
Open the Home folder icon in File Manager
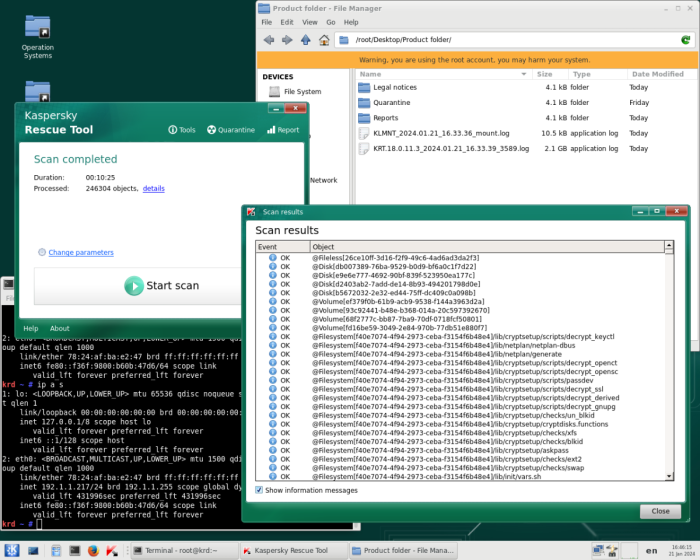(x=324, y=40)
